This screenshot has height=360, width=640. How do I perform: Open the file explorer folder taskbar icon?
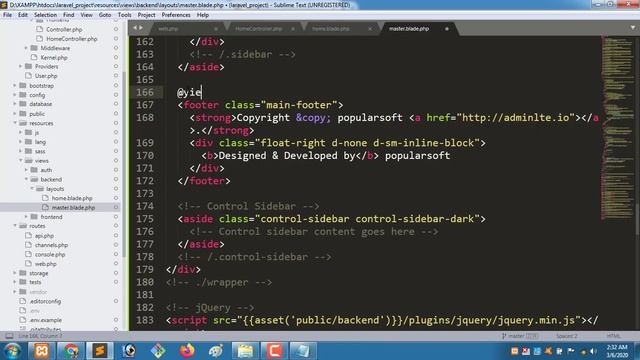(x=245, y=351)
